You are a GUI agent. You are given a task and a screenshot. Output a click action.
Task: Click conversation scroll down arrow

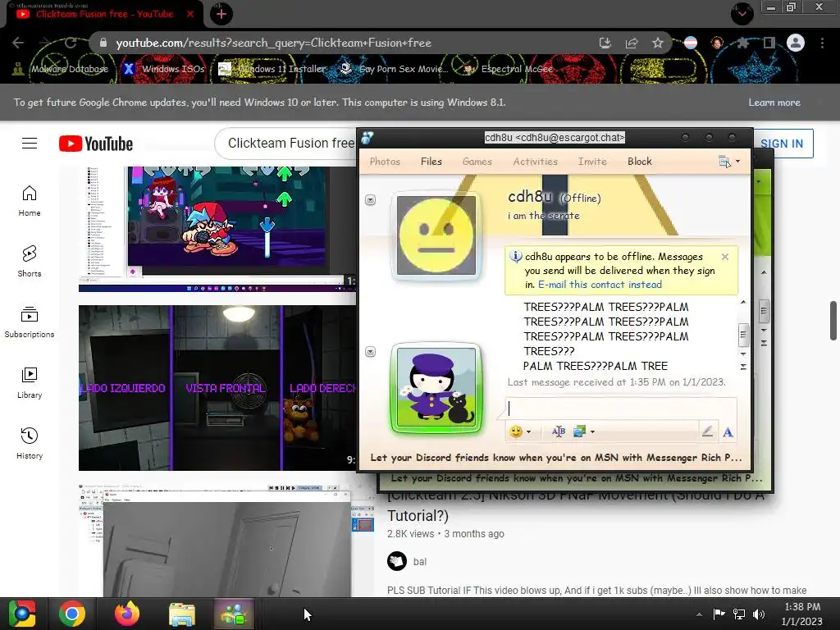point(743,354)
